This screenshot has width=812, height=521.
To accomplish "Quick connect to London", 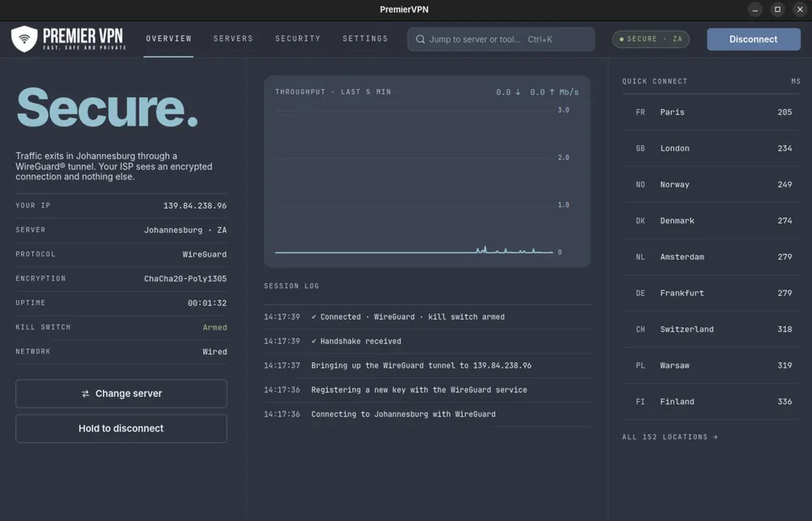I will pyautogui.click(x=711, y=149).
